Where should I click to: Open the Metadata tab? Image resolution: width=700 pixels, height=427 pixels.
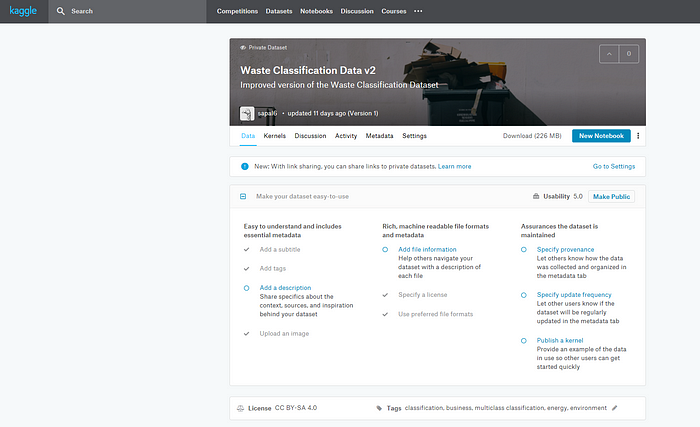point(379,136)
